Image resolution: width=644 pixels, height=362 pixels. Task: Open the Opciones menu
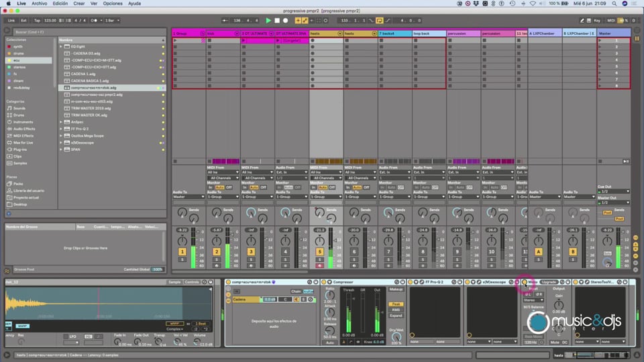click(113, 3)
